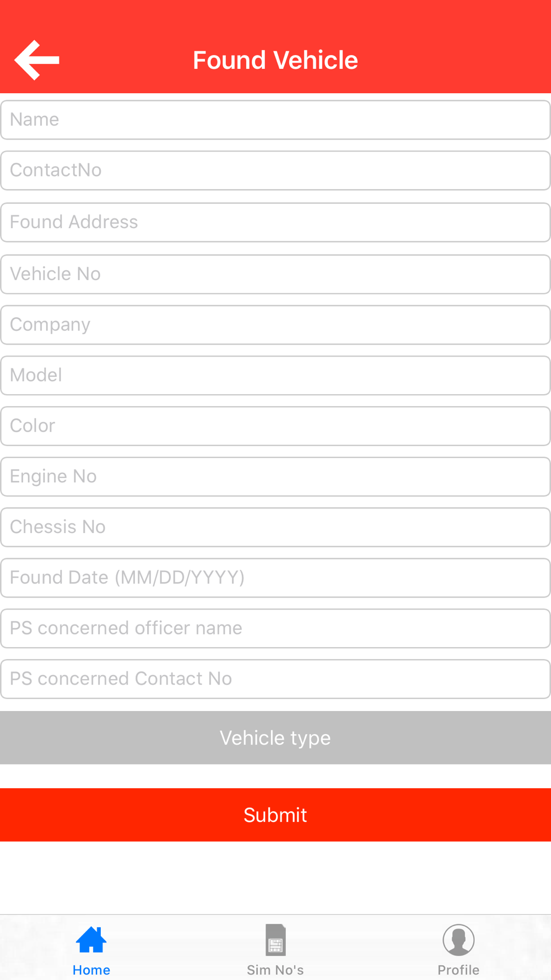Open the Home tab house icon
Image resolution: width=551 pixels, height=980 pixels.
pyautogui.click(x=91, y=940)
